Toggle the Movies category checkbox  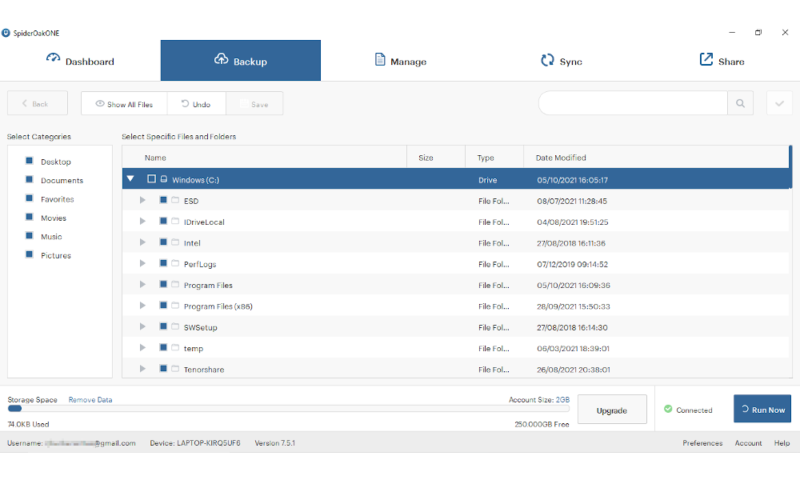(x=29, y=217)
